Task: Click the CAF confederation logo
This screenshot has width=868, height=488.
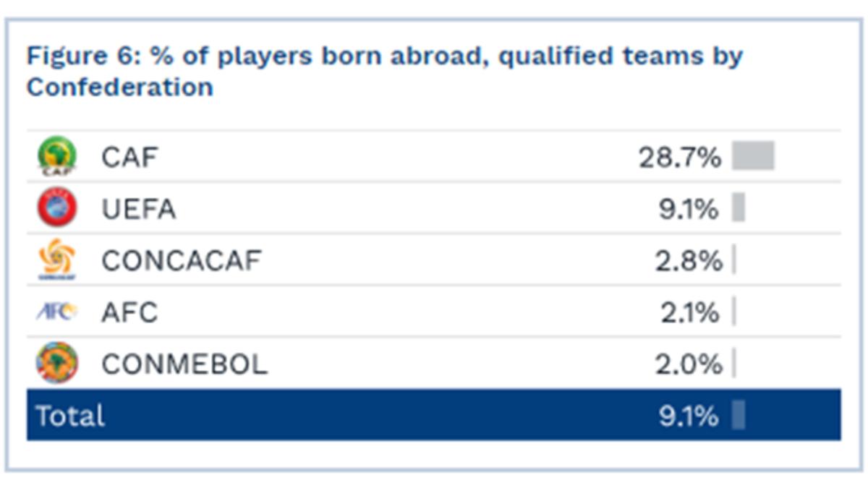Action: tap(56, 156)
